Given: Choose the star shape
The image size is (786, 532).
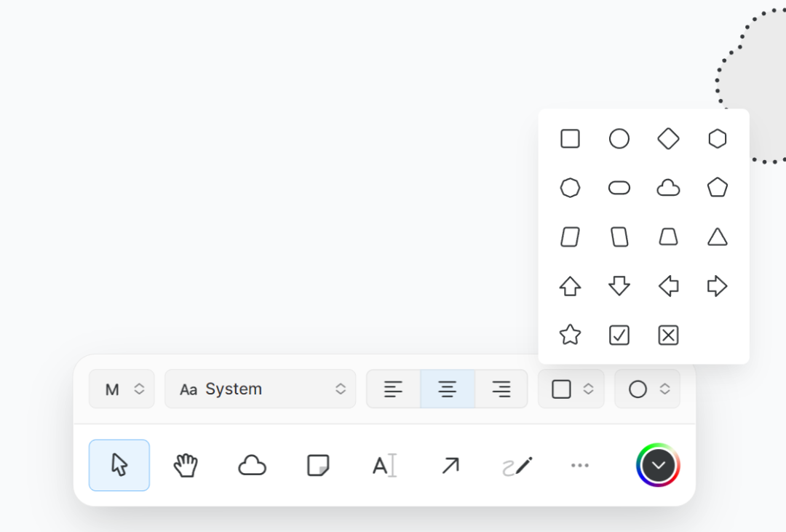Looking at the screenshot, I should pos(570,335).
